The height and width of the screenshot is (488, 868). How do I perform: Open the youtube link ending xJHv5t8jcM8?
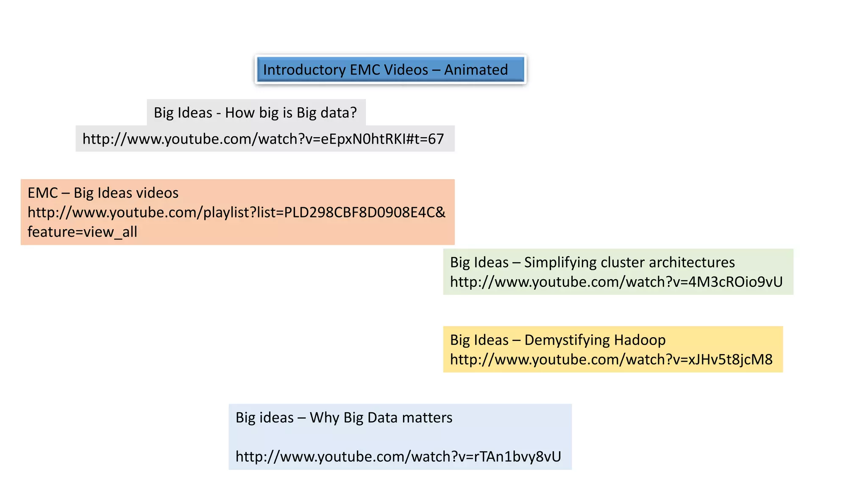coord(611,360)
